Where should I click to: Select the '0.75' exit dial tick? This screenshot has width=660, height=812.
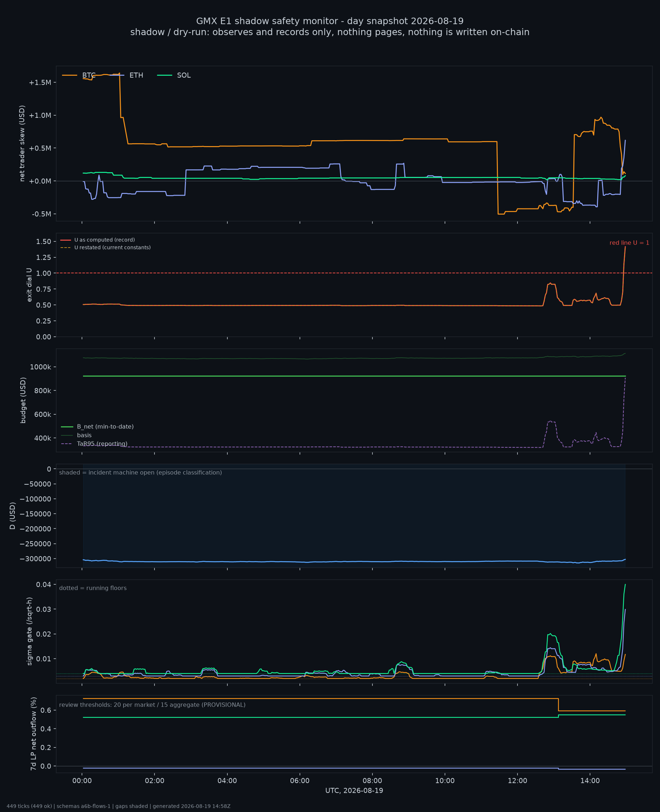click(44, 289)
